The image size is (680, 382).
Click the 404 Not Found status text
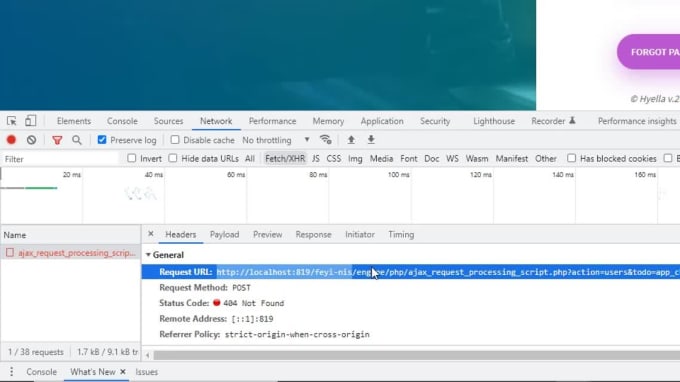tap(253, 303)
